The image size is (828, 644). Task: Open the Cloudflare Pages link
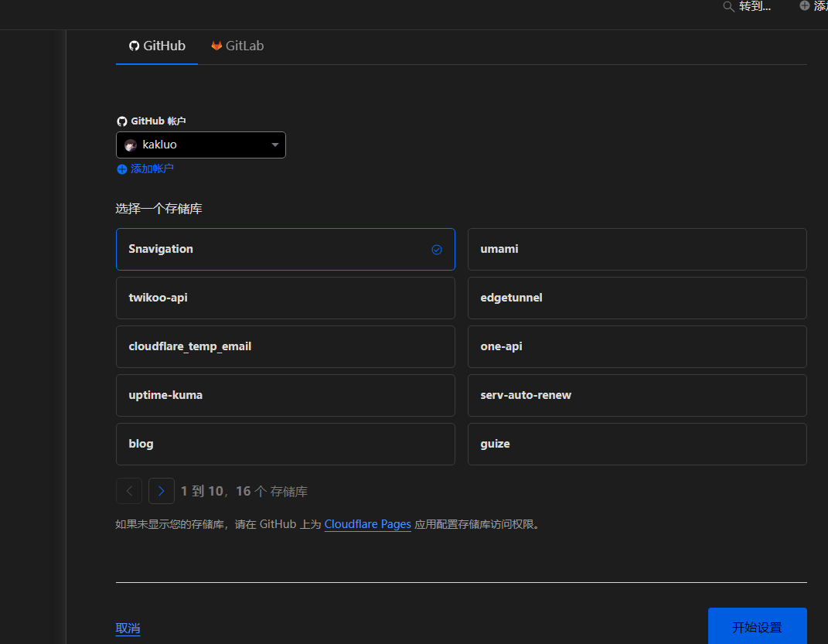367,524
